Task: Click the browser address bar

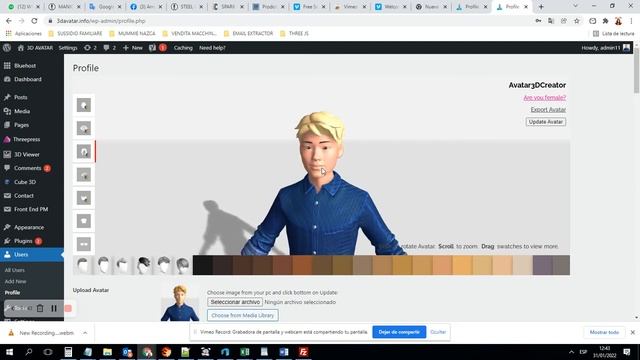Action: point(286,21)
